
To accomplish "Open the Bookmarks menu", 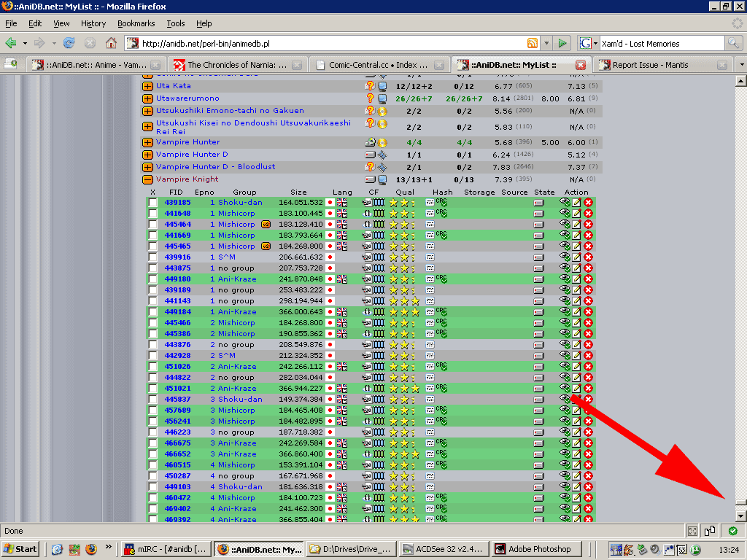I will 136,23.
